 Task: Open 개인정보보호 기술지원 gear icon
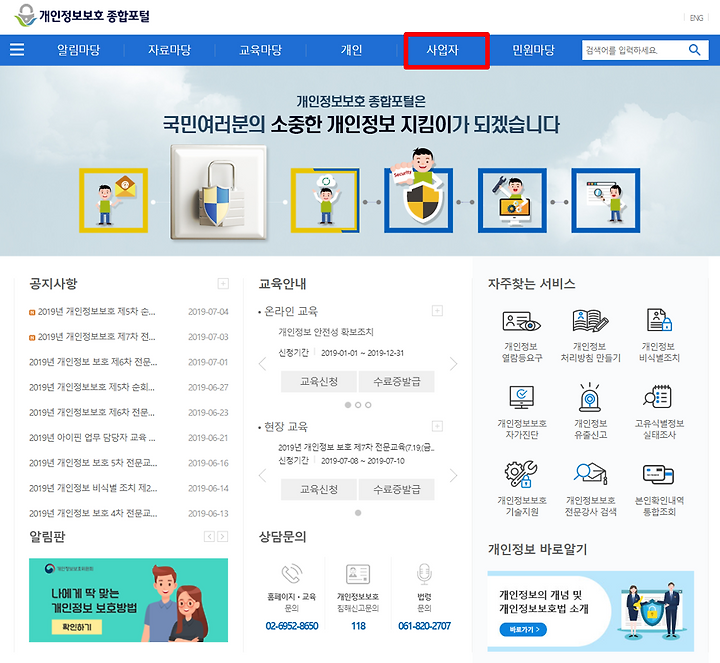pyautogui.click(x=522, y=474)
